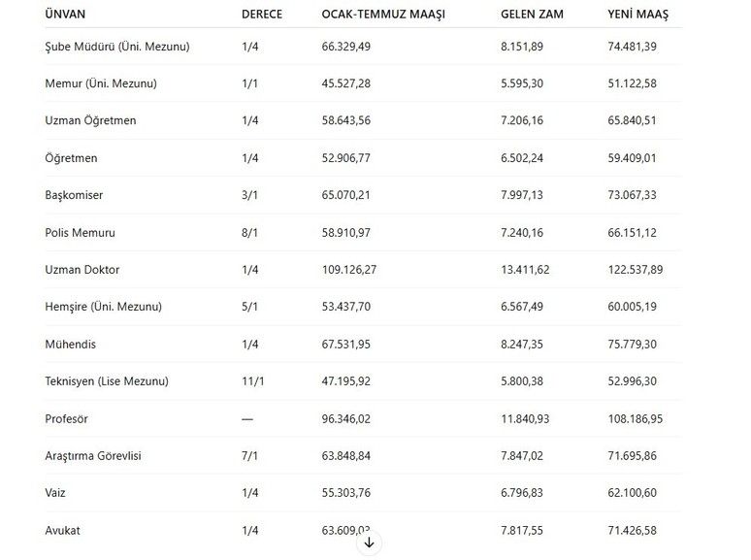Image resolution: width=751 pixels, height=560 pixels.
Task: Click Hemşire (Üni. Mezunu) row title
Action: pyautogui.click(x=104, y=307)
